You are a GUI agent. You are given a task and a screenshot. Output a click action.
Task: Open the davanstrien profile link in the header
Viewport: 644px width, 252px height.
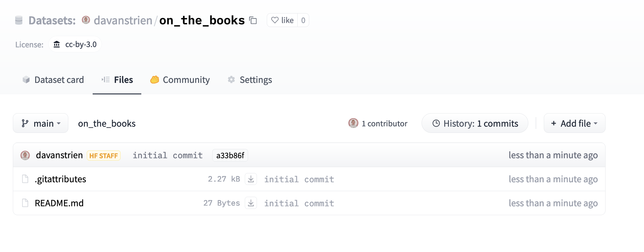(x=123, y=20)
